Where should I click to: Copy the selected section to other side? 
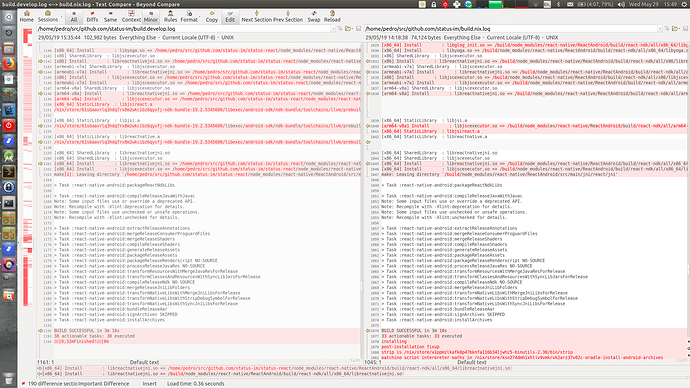coord(212,17)
